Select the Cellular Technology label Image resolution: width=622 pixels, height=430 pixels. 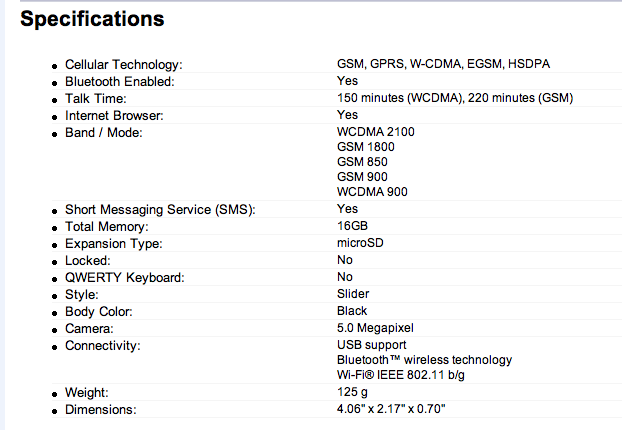point(124,65)
